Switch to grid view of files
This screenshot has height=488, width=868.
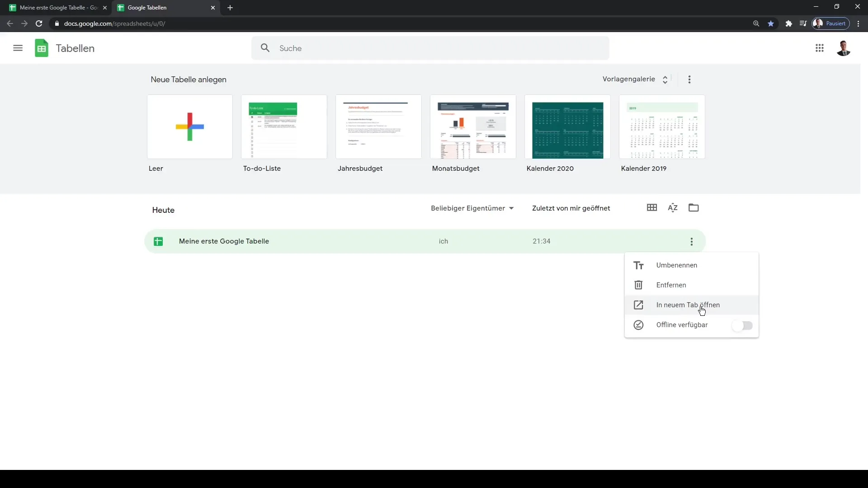(x=652, y=207)
